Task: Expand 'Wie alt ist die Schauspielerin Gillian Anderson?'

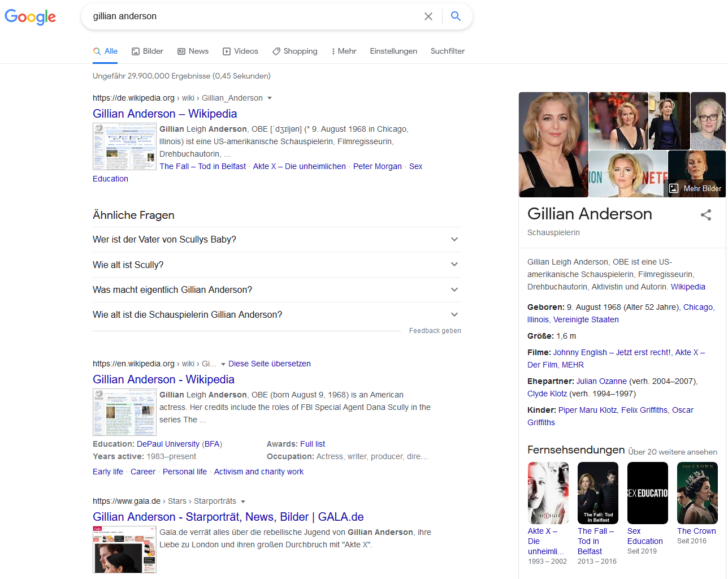Action: click(277, 314)
